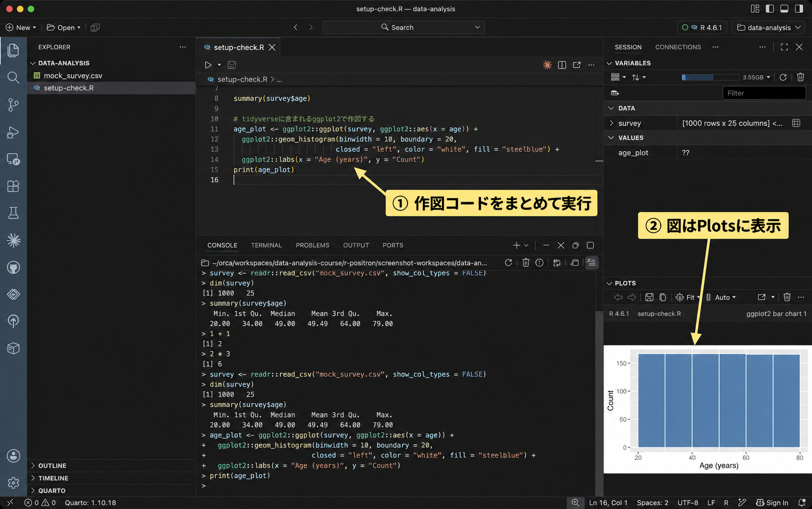Open the Source Control view

pos(13,105)
